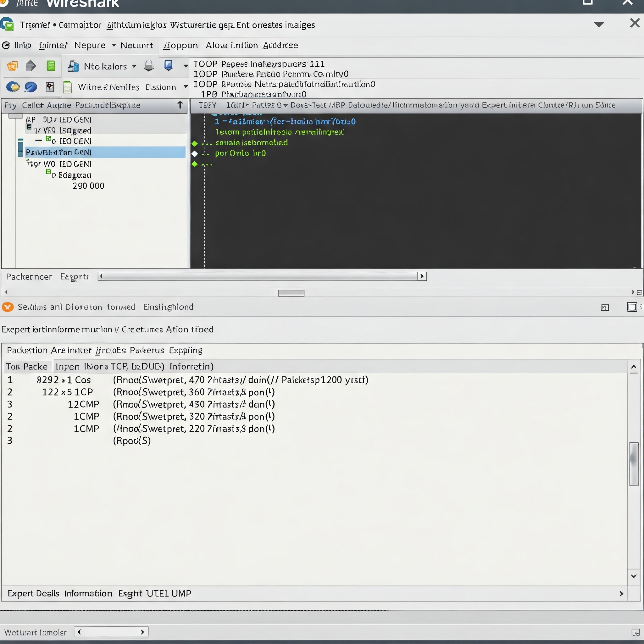Viewport: 644px width, 644px height.
Task: Select the highlighted PalMFIH tree row
Action: pyautogui.click(x=105, y=152)
